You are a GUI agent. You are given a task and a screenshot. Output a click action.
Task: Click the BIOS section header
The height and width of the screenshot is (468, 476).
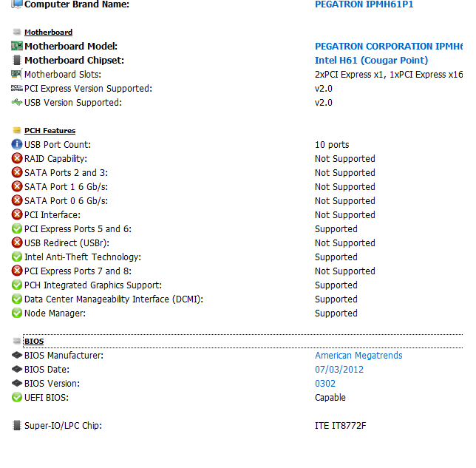click(34, 342)
